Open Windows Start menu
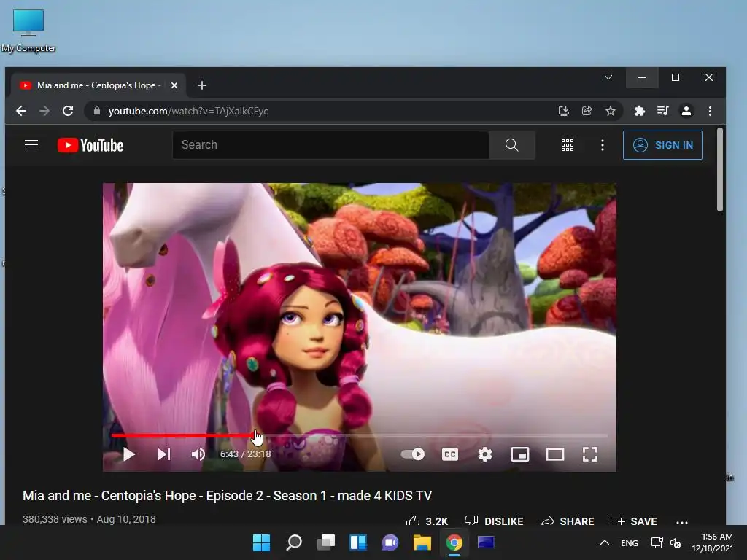 [262, 542]
